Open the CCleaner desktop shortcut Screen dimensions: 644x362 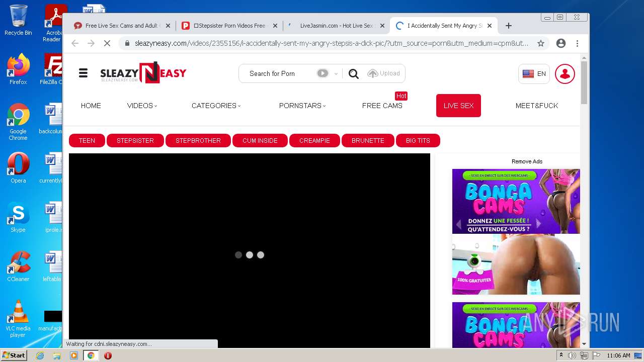18,266
